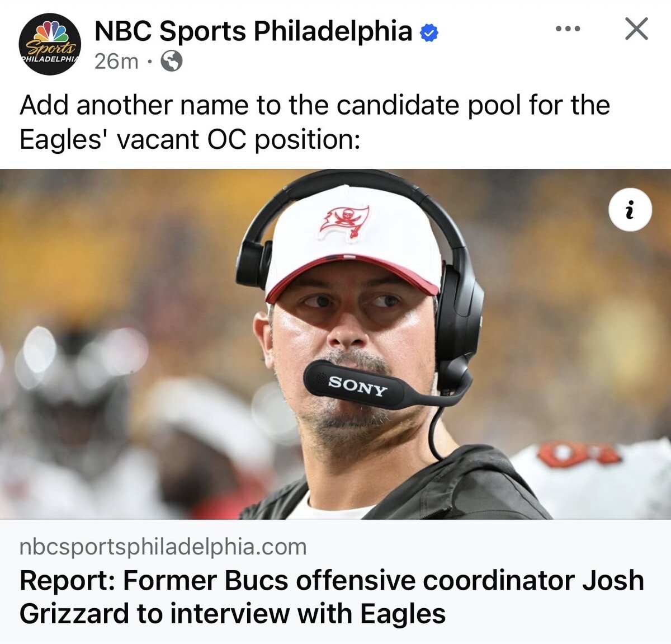
Task: Dismiss the post with the X icon
Action: click(636, 29)
